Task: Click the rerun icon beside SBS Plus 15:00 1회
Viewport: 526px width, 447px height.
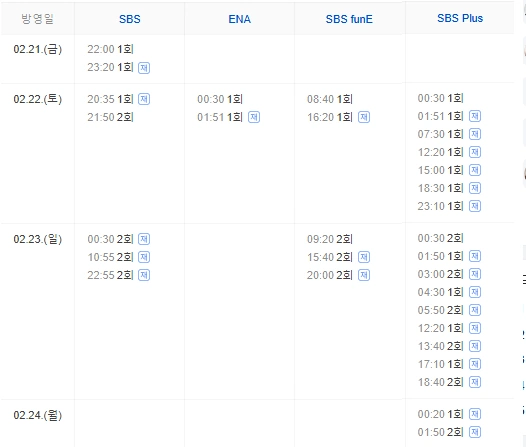Action: 475,170
